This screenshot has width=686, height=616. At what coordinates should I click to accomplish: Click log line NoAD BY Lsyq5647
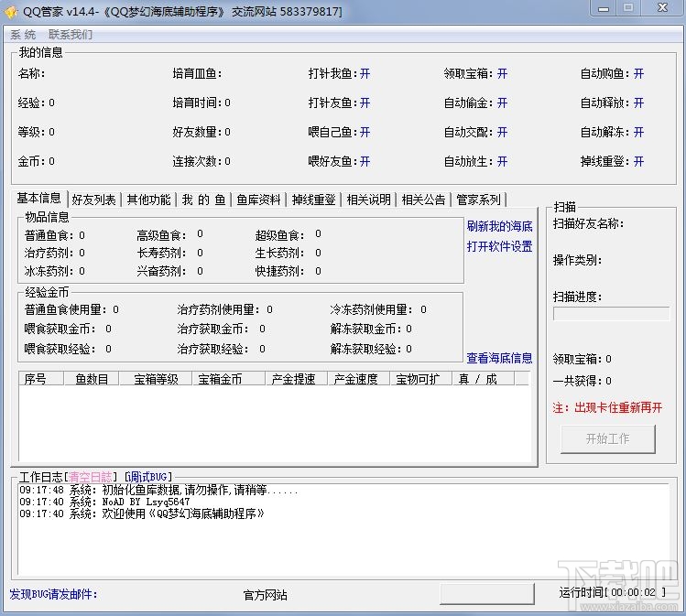(104, 502)
